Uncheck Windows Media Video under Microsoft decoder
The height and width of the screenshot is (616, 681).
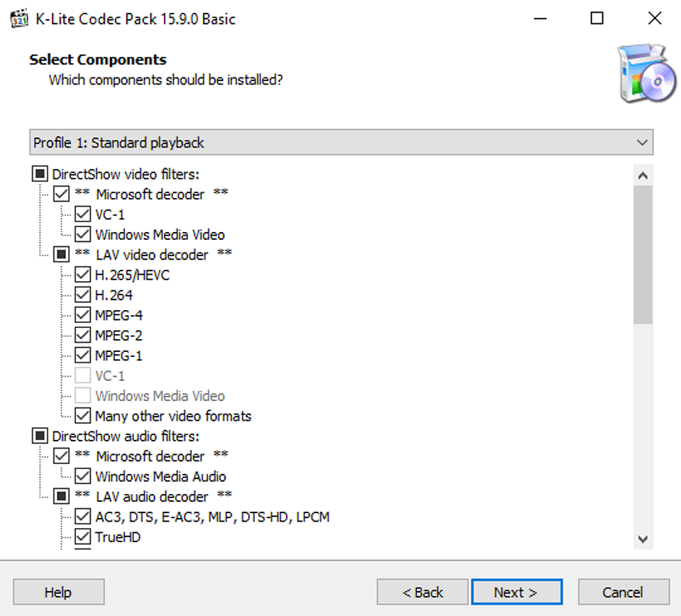coord(82,235)
